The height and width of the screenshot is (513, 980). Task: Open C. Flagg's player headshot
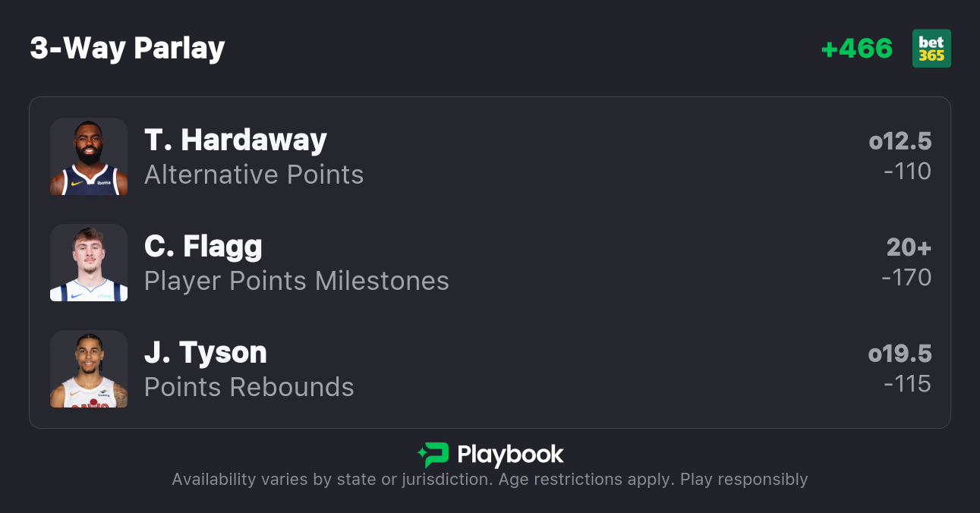point(89,263)
